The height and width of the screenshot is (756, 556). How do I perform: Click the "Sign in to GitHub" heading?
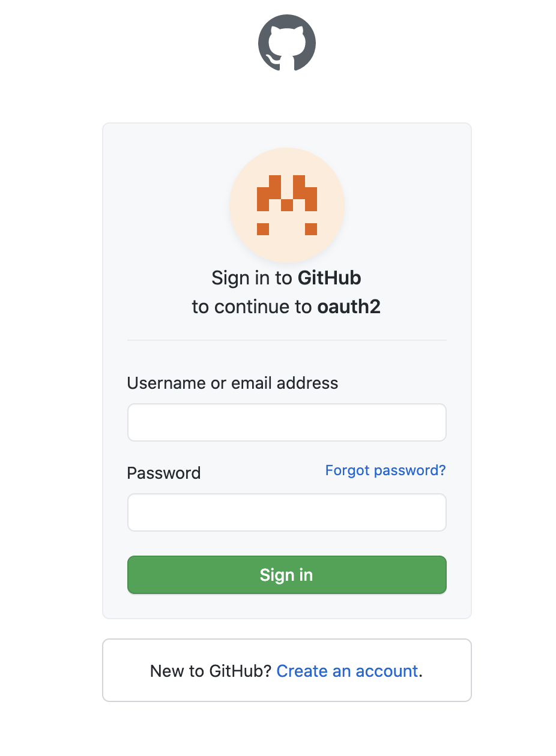[x=286, y=278]
